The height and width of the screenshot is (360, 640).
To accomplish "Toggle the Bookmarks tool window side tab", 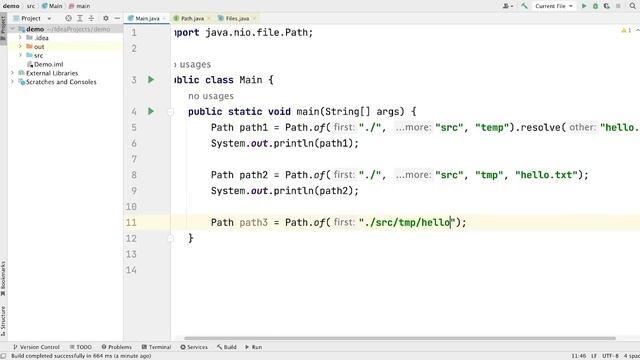I will 3,279.
